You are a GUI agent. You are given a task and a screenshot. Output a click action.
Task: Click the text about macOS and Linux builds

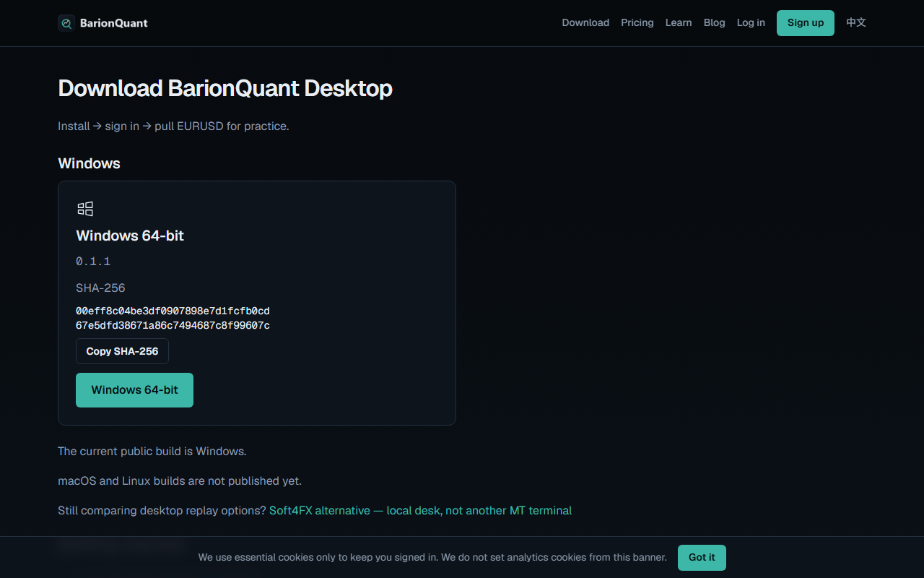tap(180, 481)
